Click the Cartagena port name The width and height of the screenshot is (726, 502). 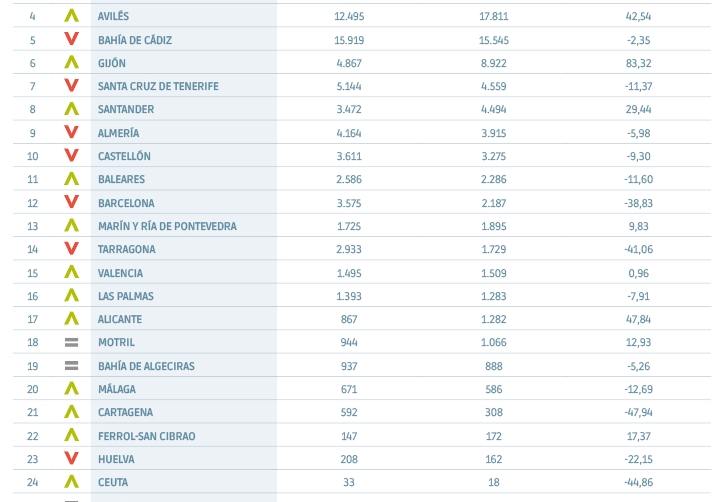point(125,412)
